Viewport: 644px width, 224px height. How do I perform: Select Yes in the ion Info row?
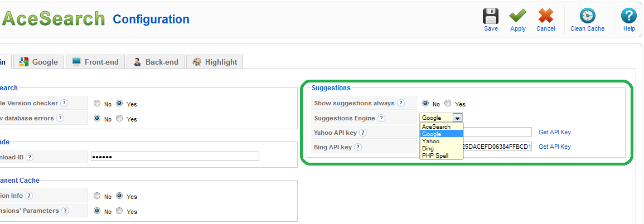(x=119, y=196)
